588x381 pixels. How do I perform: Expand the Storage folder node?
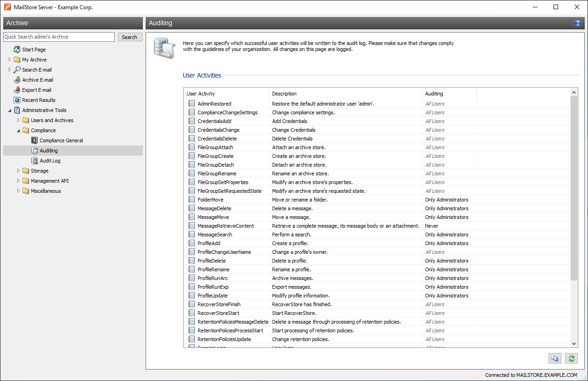[x=18, y=171]
